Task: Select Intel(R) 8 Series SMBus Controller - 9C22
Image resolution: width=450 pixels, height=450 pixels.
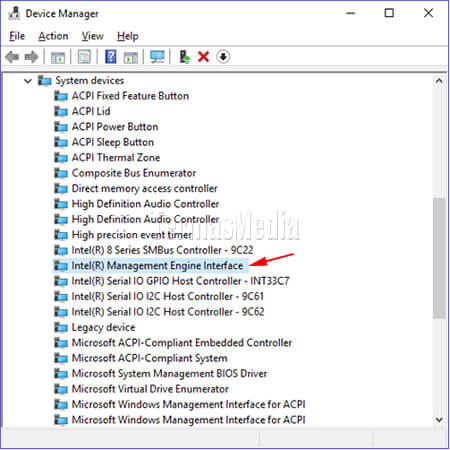Action: tap(162, 250)
